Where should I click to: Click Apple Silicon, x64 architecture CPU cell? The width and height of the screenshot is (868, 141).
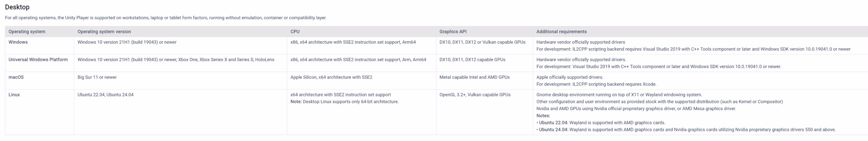[x=331, y=77]
